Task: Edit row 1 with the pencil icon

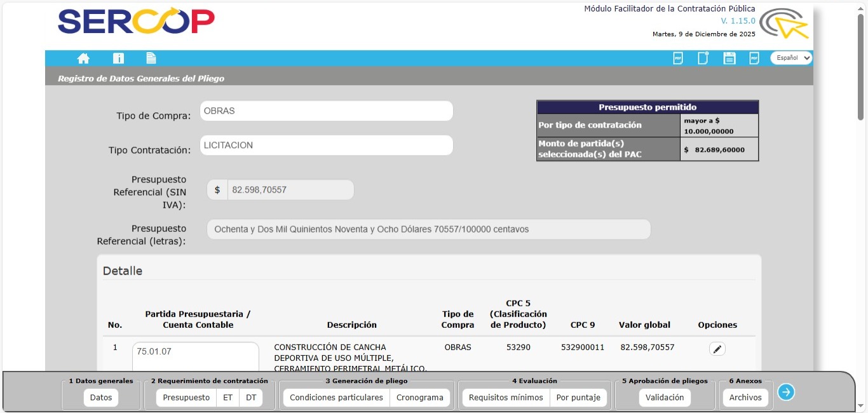Action: [x=717, y=349]
